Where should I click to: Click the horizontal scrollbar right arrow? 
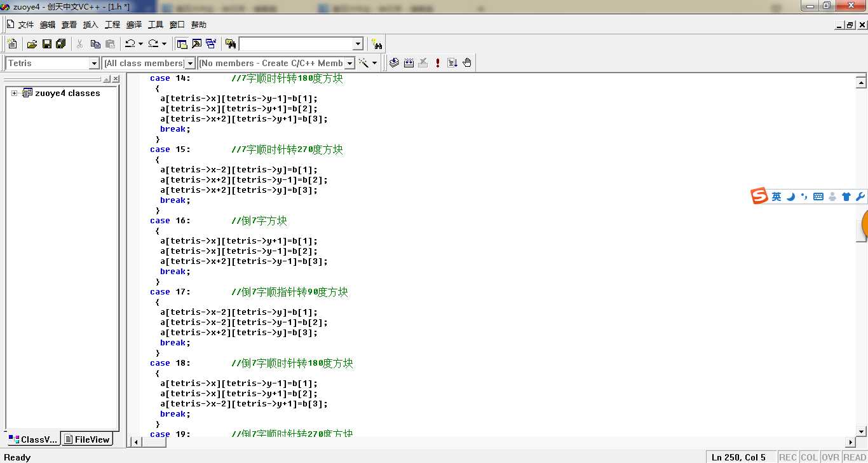point(851,442)
